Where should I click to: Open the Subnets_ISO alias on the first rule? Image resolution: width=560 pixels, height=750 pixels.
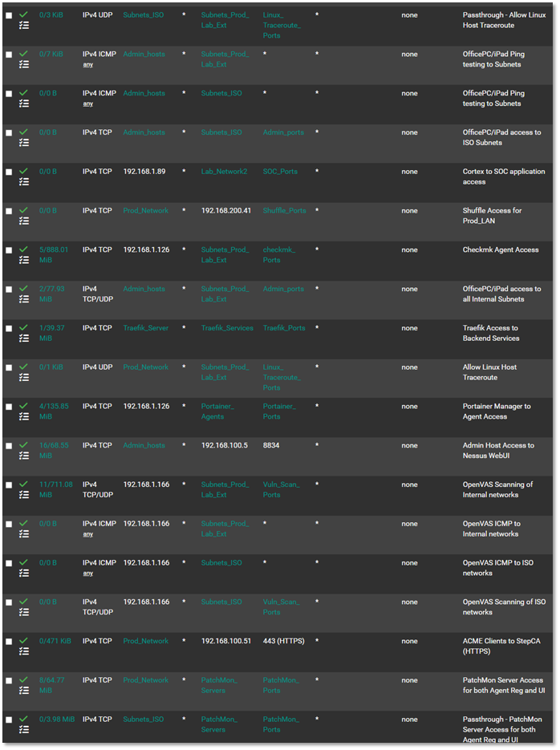[x=143, y=14]
